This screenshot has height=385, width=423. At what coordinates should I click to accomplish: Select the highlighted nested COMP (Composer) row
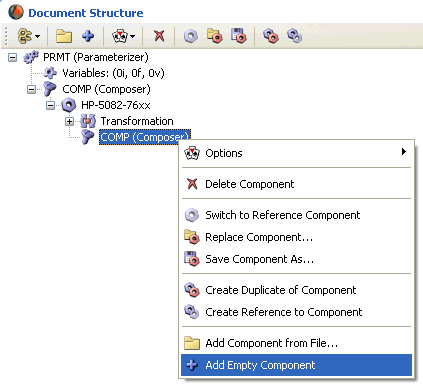(x=145, y=137)
